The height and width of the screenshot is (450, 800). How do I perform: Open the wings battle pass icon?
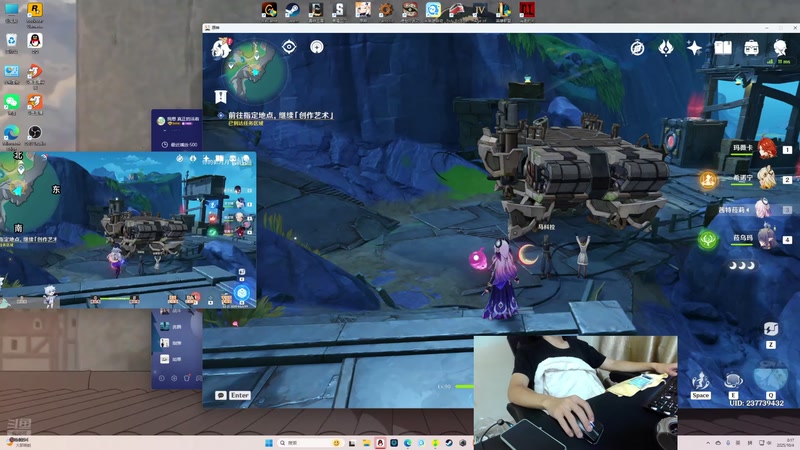coord(665,48)
